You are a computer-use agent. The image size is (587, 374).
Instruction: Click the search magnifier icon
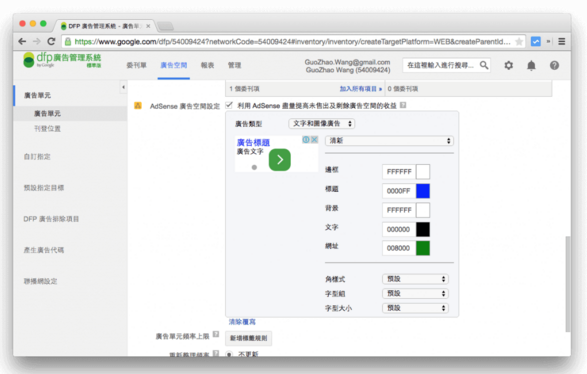(484, 65)
